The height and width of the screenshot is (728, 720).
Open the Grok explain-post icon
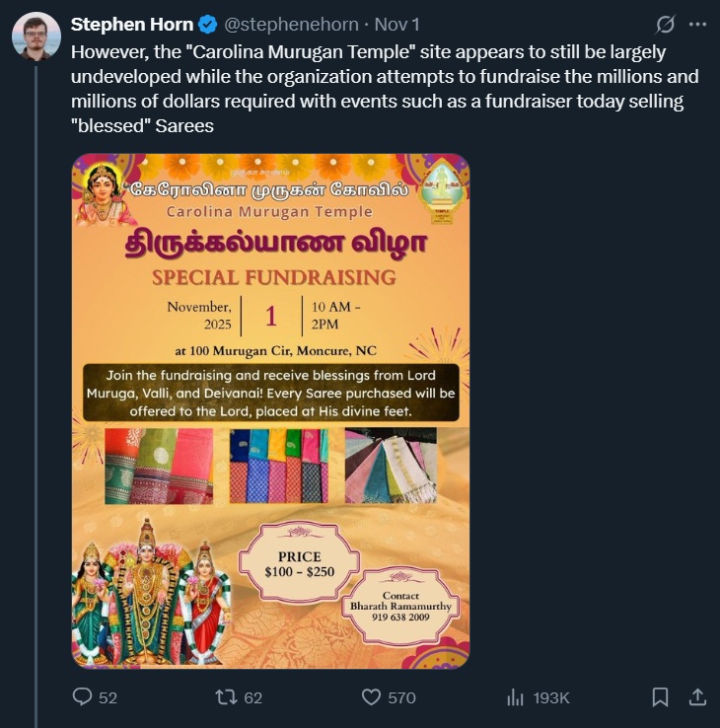(666, 24)
